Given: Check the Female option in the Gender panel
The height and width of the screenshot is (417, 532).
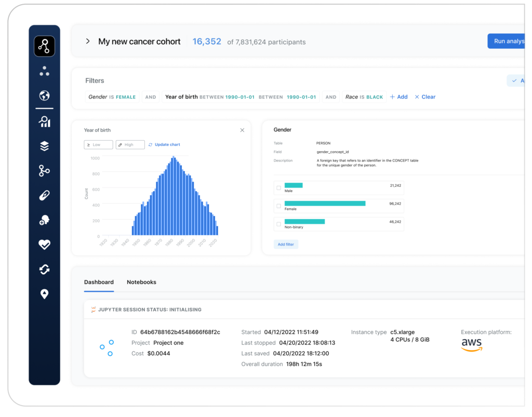Looking at the screenshot, I should coord(278,205).
